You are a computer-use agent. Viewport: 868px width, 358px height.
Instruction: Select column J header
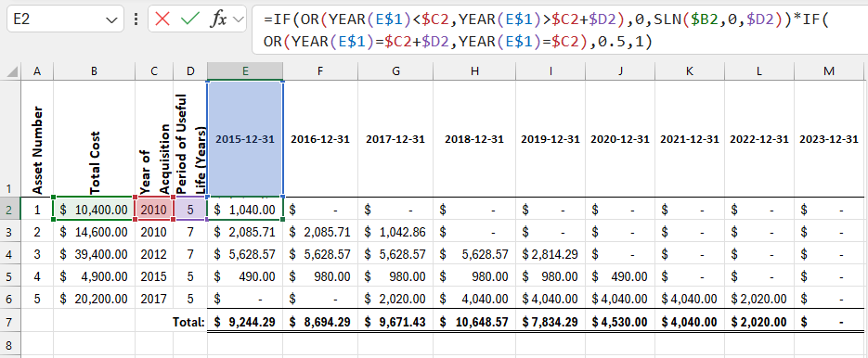(x=620, y=70)
